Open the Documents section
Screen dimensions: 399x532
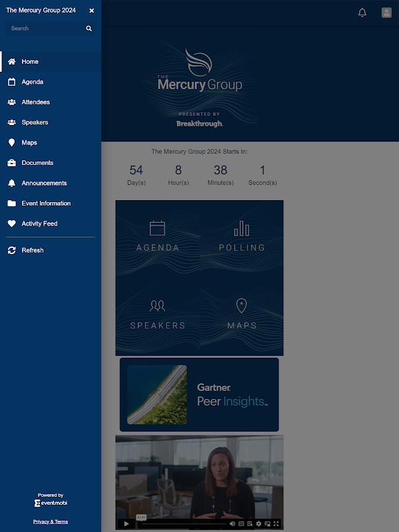tap(51, 163)
